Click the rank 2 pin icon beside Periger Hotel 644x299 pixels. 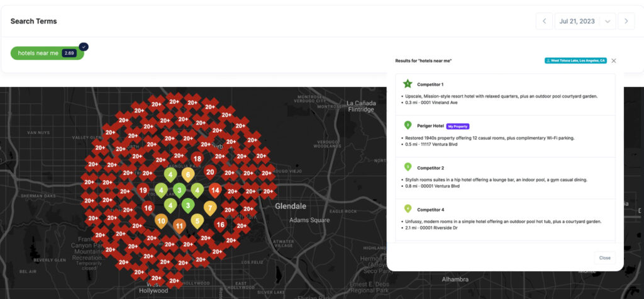(x=408, y=125)
